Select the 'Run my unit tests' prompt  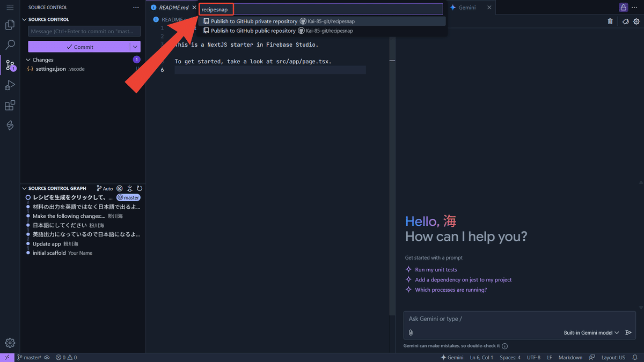436,270
